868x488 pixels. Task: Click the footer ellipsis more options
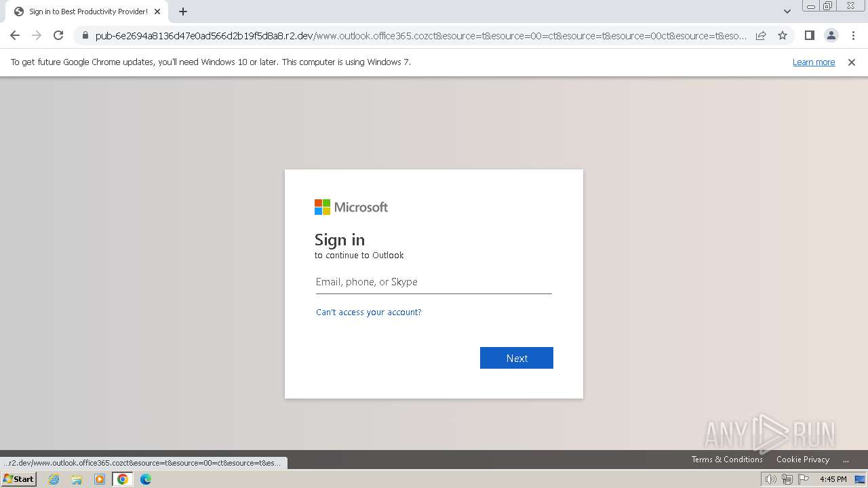pos(846,460)
